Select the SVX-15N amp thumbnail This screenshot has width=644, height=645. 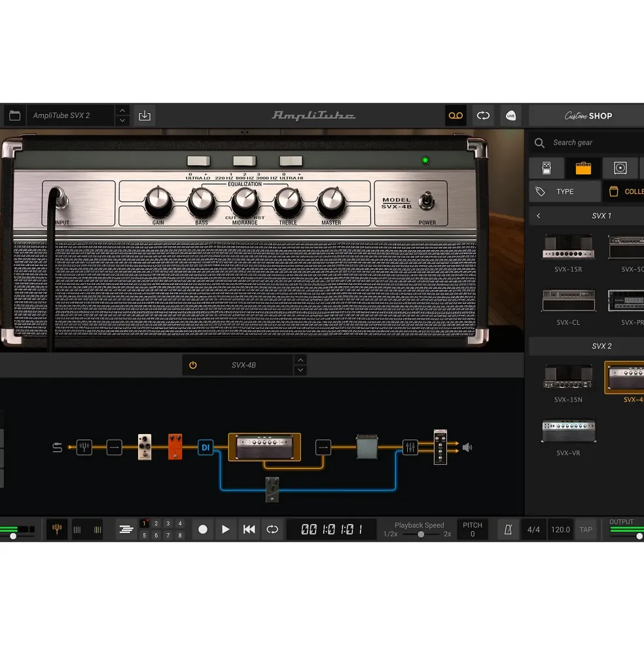[x=568, y=377]
